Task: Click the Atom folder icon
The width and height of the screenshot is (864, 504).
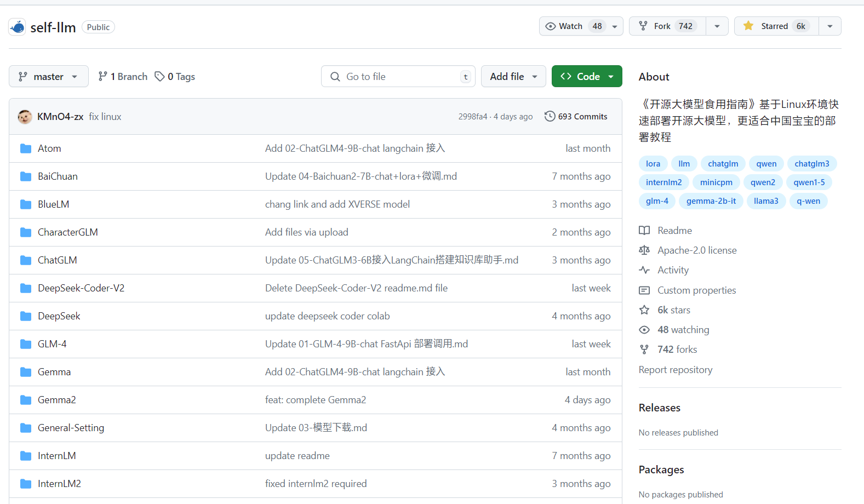Action: click(x=26, y=148)
